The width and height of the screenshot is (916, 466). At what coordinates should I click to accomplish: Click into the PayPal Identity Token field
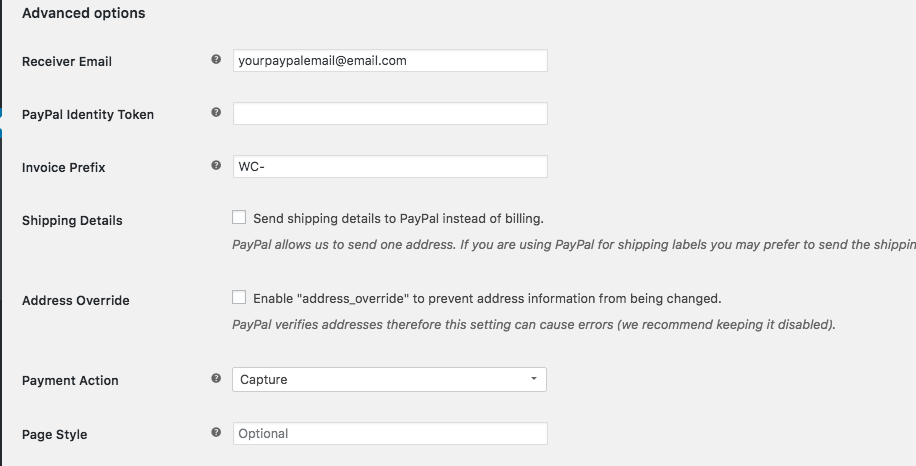390,113
